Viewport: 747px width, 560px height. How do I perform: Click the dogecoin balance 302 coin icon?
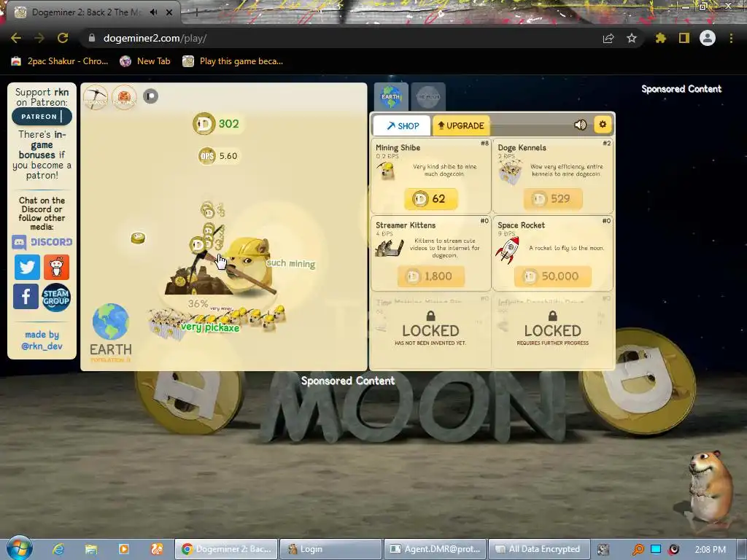[x=204, y=124]
